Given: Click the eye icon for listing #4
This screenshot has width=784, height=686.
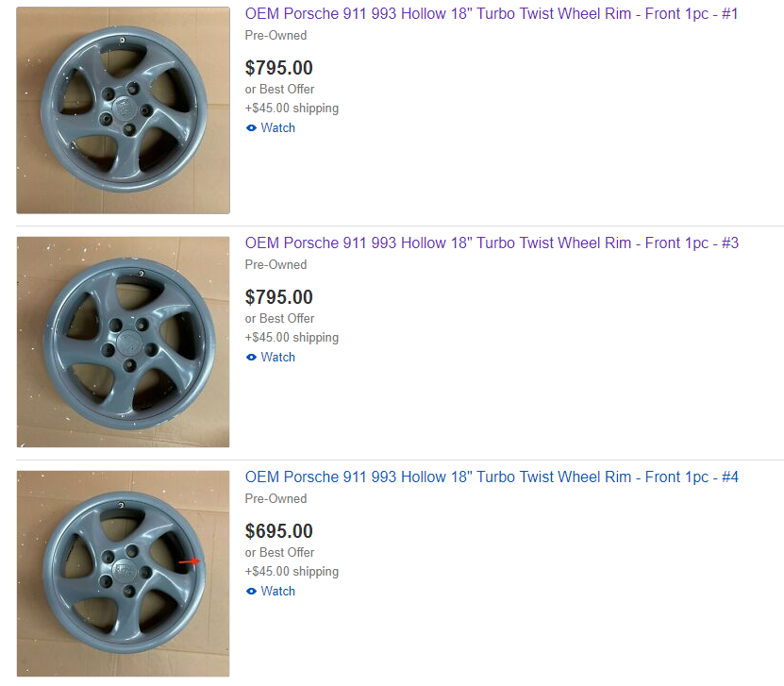Looking at the screenshot, I should (251, 592).
